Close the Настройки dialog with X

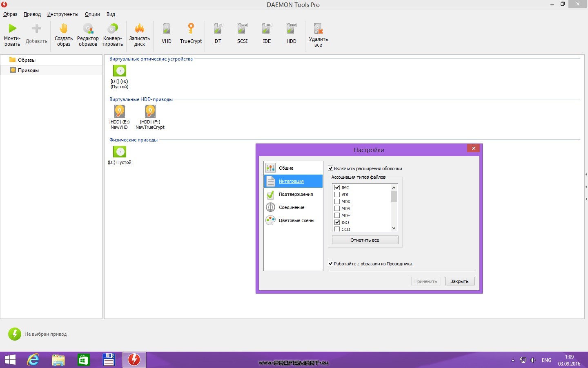[x=473, y=148]
